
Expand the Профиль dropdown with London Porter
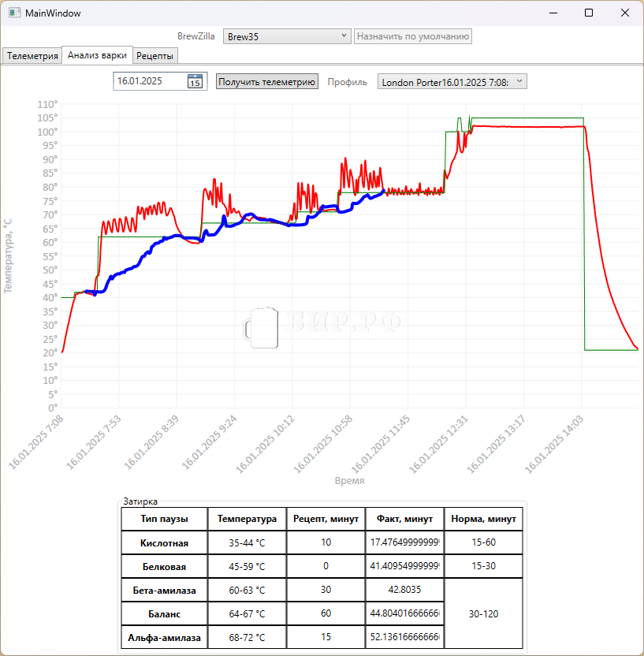(452, 82)
